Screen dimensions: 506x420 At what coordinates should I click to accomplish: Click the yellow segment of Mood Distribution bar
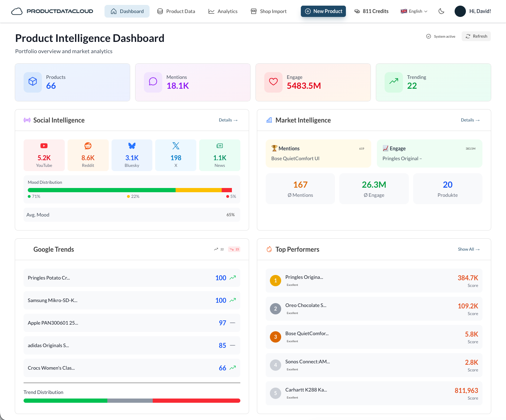[198, 190]
